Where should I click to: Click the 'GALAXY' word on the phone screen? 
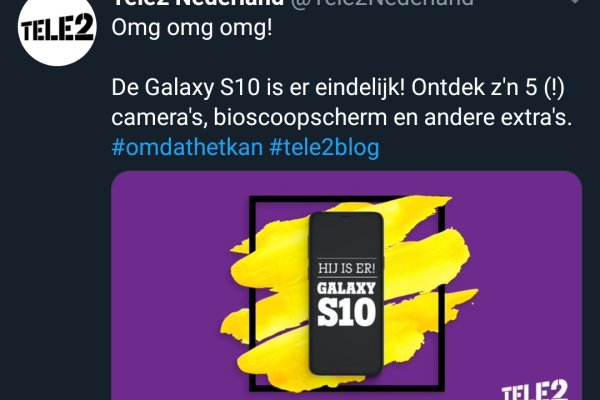(x=346, y=288)
